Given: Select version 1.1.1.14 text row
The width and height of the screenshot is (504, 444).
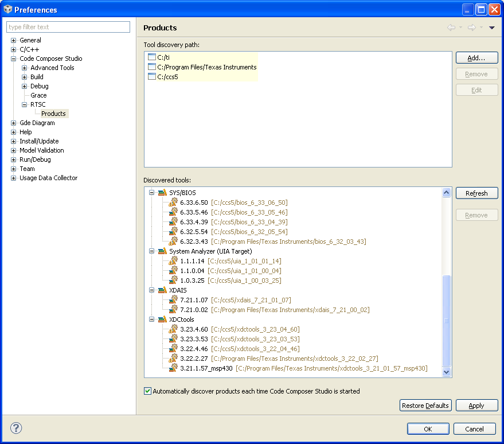Looking at the screenshot, I should (230, 261).
